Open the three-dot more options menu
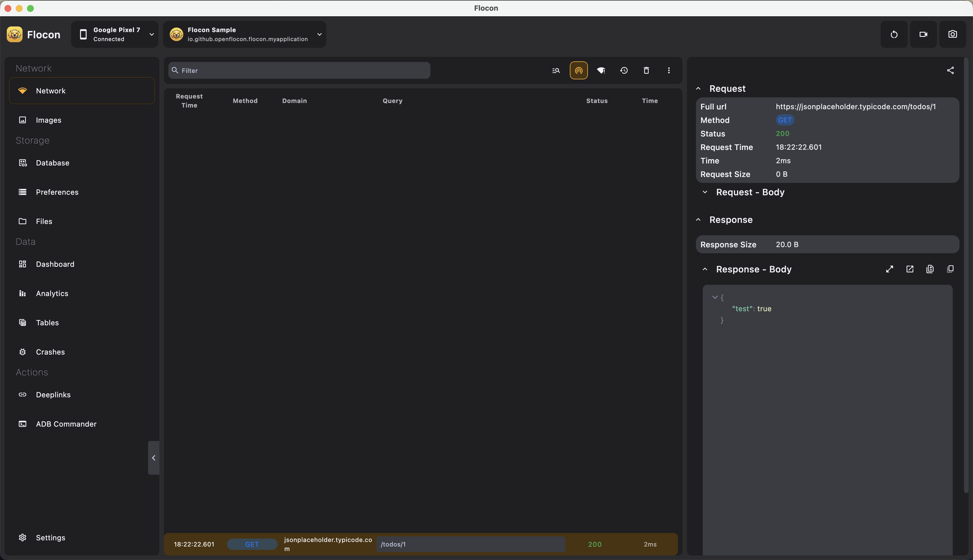Screen dimensions: 973x560 669,70
